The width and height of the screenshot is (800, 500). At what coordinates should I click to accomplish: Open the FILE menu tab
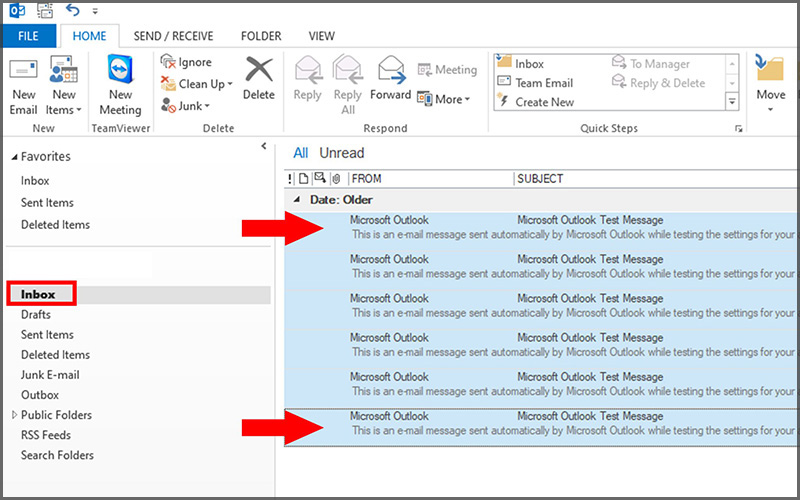pos(28,36)
